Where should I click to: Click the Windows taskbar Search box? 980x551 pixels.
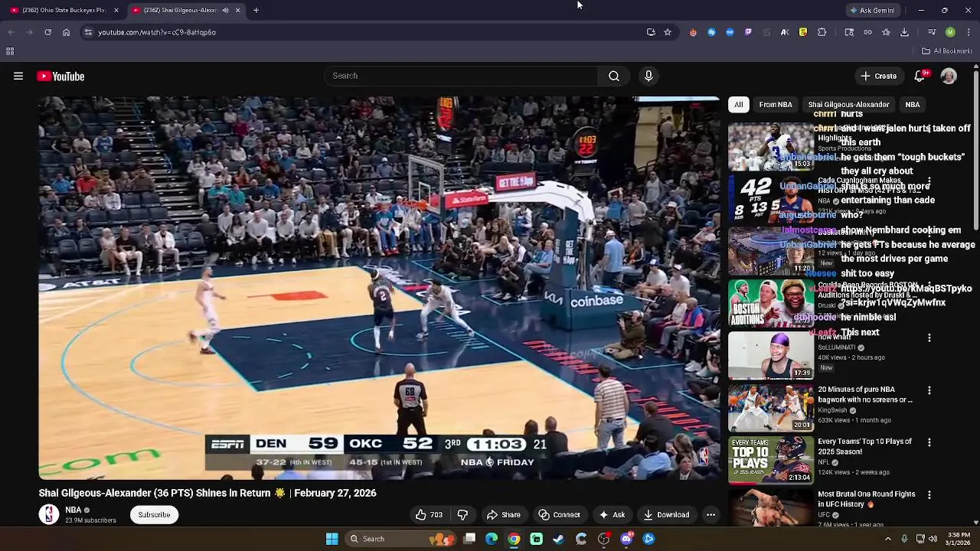(401, 539)
